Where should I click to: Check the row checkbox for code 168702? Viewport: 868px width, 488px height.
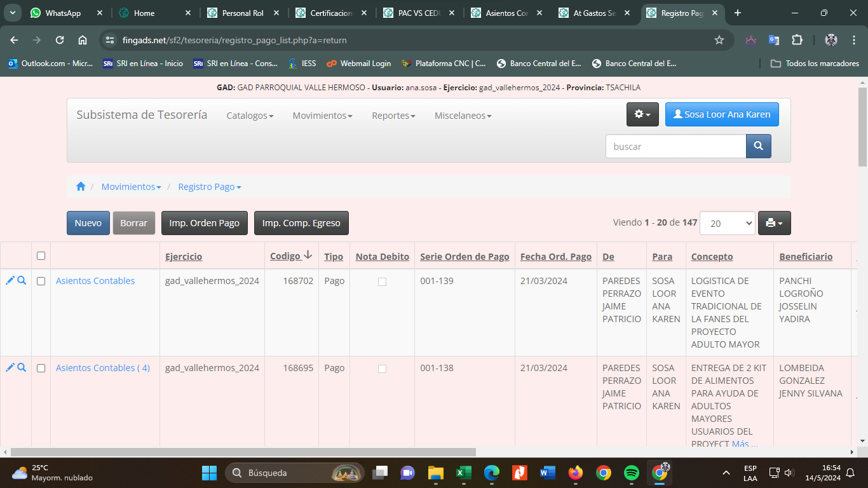[41, 281]
